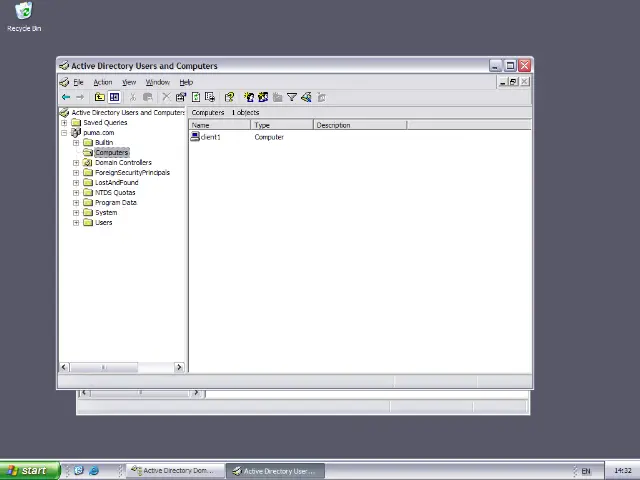Image resolution: width=640 pixels, height=480 pixels.
Task: Select Saved Queries in the tree
Action: [x=105, y=122]
